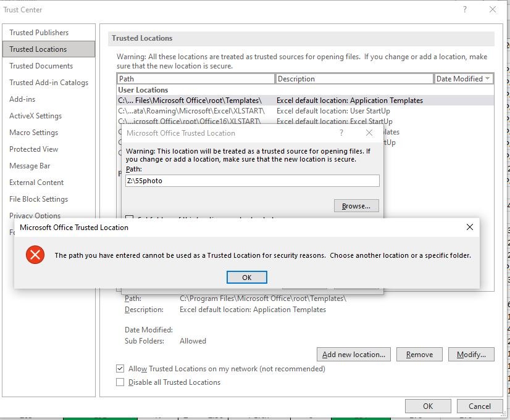Close the Microsoft Office Trusted Location dialog
Screen dimensions: 510x420
point(369,133)
